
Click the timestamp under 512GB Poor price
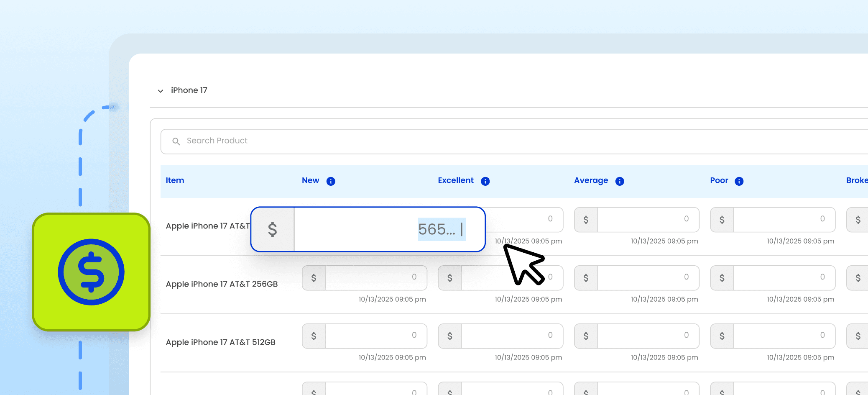(800, 357)
